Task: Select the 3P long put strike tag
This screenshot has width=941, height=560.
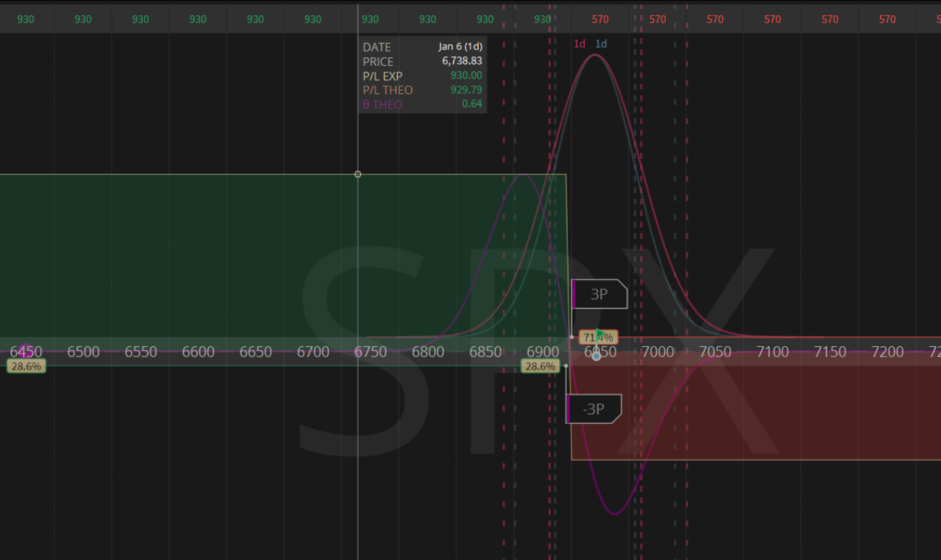Action: tap(599, 294)
